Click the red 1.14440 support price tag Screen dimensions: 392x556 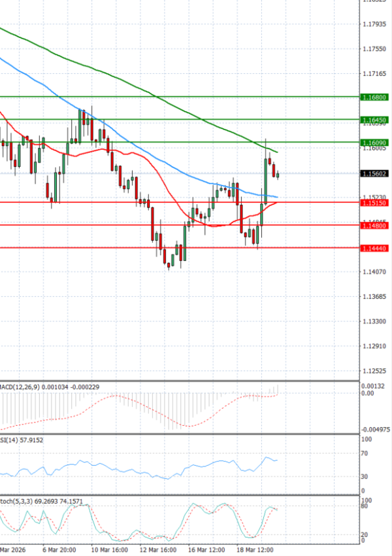coord(375,249)
